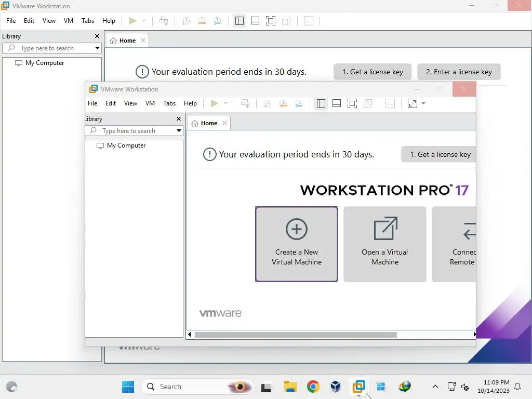
Task: Open Tabs menu in back window
Action: [87, 21]
